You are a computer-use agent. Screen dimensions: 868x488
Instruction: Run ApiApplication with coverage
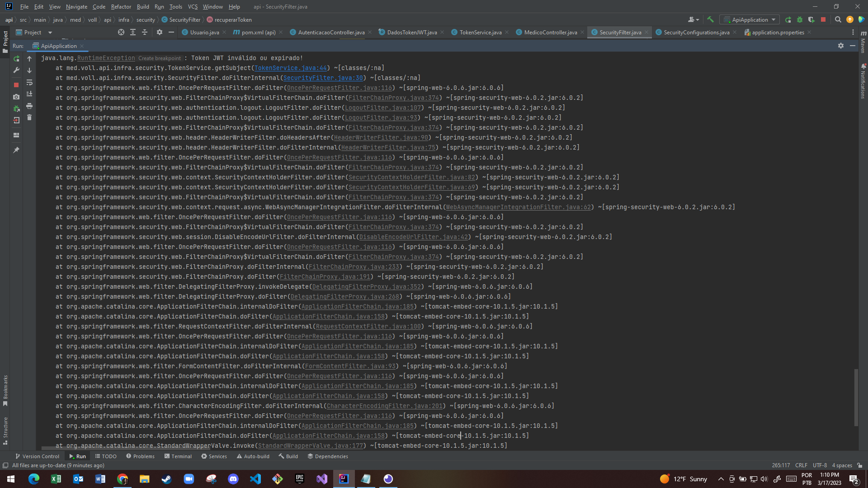(x=811, y=19)
